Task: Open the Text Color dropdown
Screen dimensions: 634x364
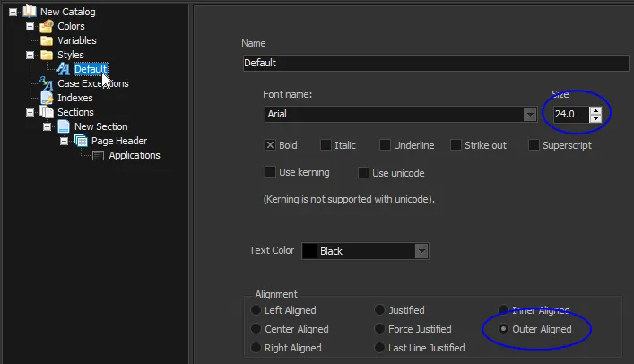Action: (420, 251)
